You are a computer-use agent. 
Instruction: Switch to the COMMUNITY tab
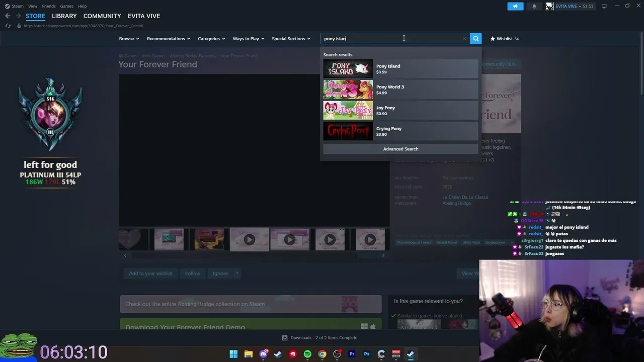(x=102, y=16)
